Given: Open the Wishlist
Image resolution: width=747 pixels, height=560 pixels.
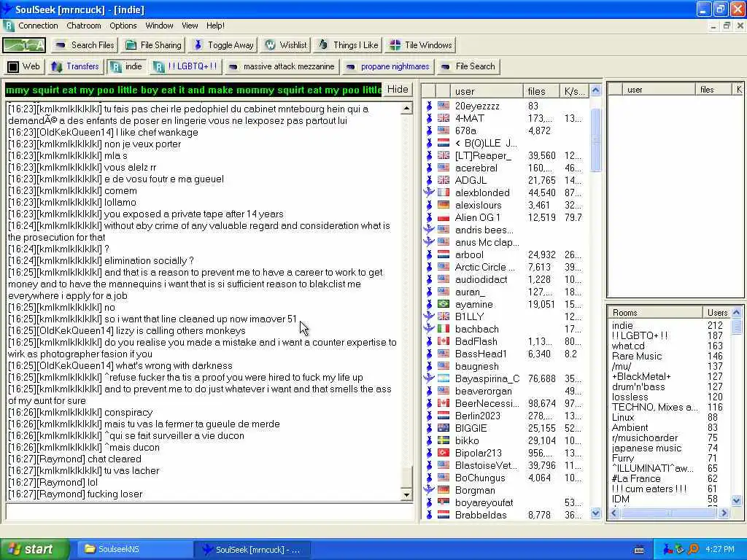Looking at the screenshot, I should pyautogui.click(x=286, y=45).
